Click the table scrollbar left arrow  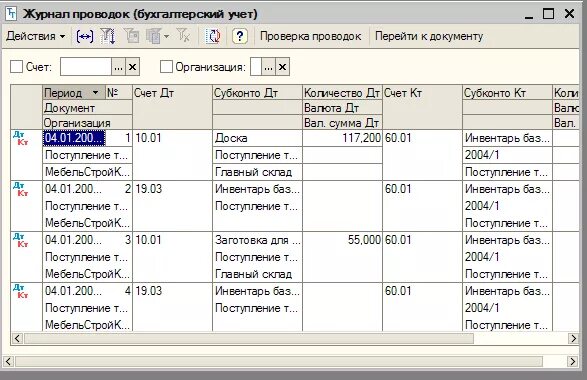click(17, 338)
